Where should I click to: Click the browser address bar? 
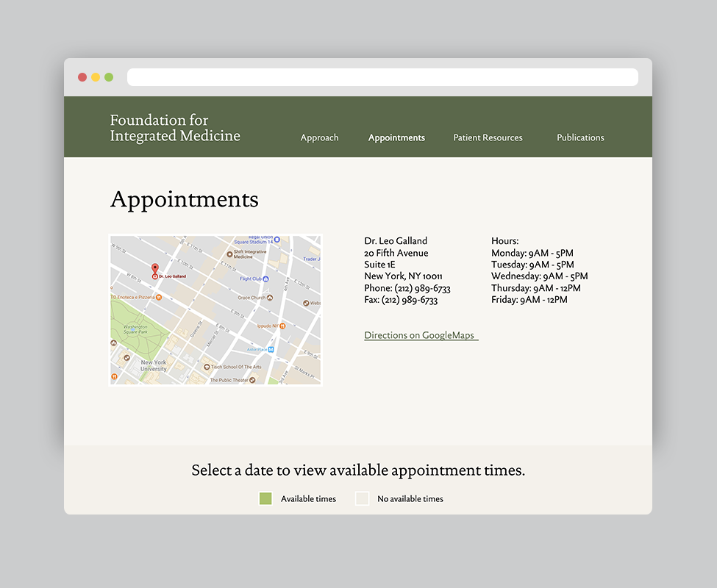tap(382, 77)
